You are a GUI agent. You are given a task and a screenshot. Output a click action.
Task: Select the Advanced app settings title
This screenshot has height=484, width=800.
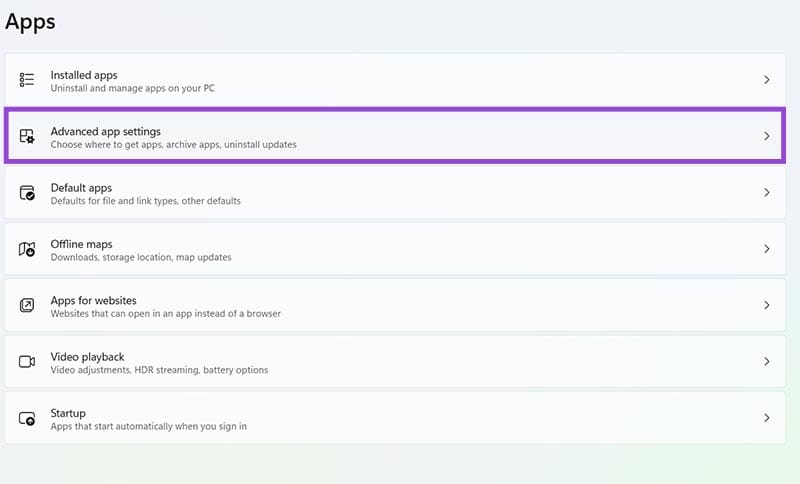click(x=106, y=132)
